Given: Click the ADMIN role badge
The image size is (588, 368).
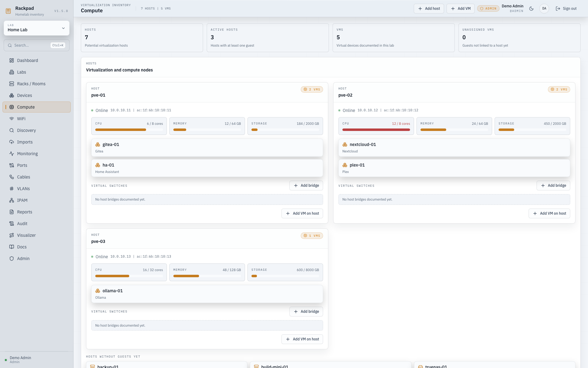Looking at the screenshot, I should (488, 9).
